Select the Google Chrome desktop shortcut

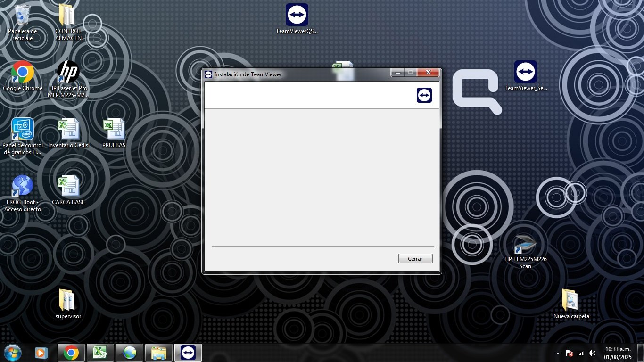tap(22, 76)
